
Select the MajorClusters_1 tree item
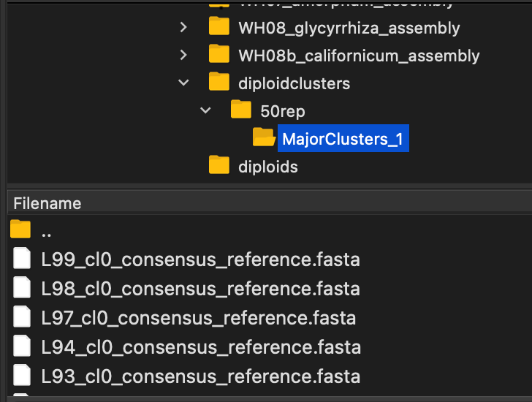pyautogui.click(x=342, y=139)
